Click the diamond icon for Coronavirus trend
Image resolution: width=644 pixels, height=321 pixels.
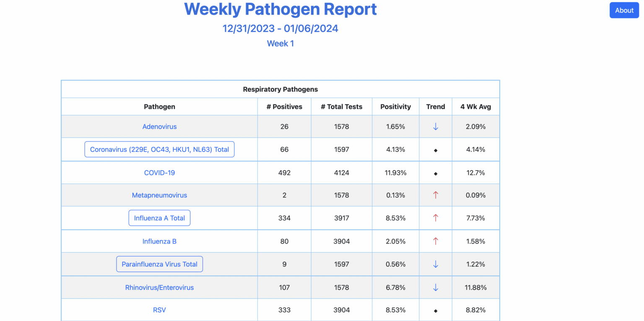435,149
